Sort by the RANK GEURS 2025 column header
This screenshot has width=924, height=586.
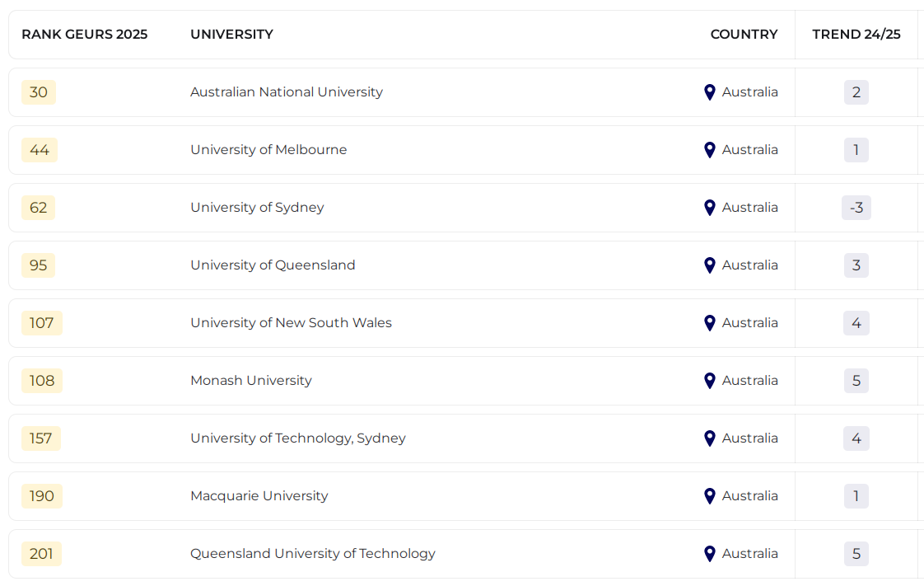pyautogui.click(x=84, y=34)
